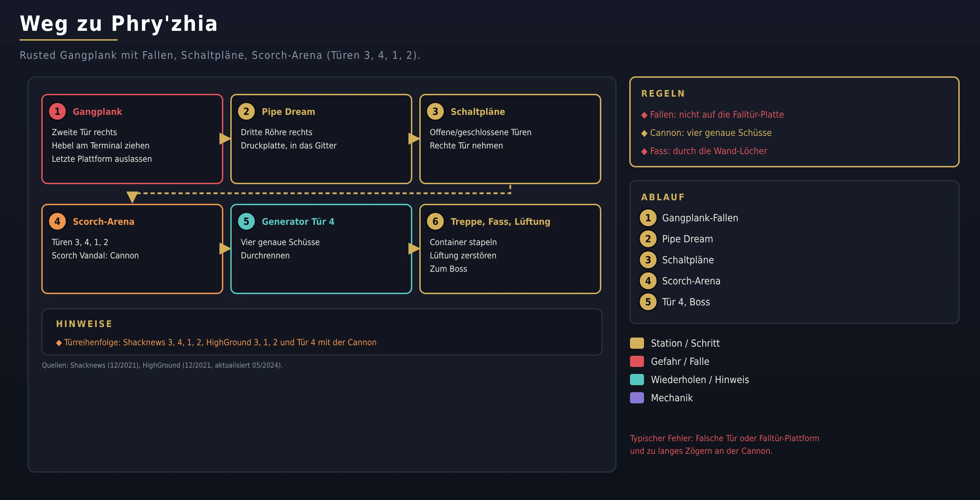Click the yellow Station / Schritt swatch
The image size is (980, 500).
pyautogui.click(x=637, y=343)
